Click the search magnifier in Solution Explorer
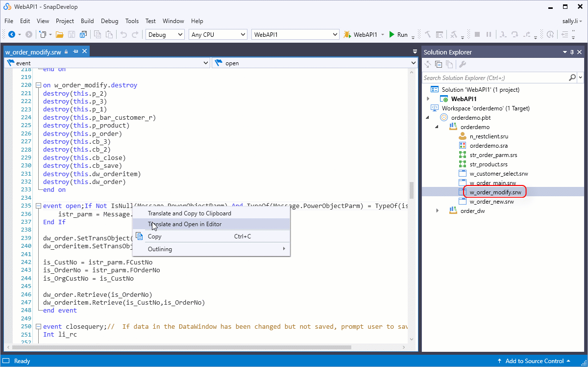588x367 pixels. pyautogui.click(x=572, y=78)
